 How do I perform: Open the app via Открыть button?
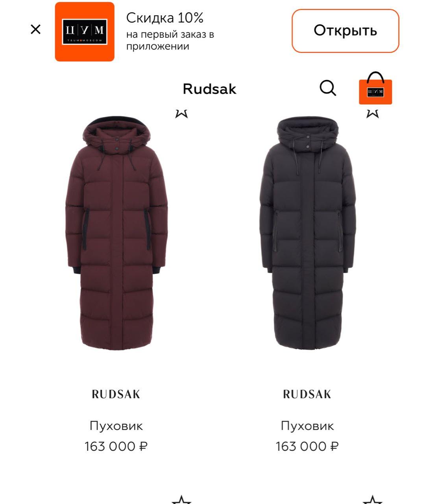coord(345,31)
